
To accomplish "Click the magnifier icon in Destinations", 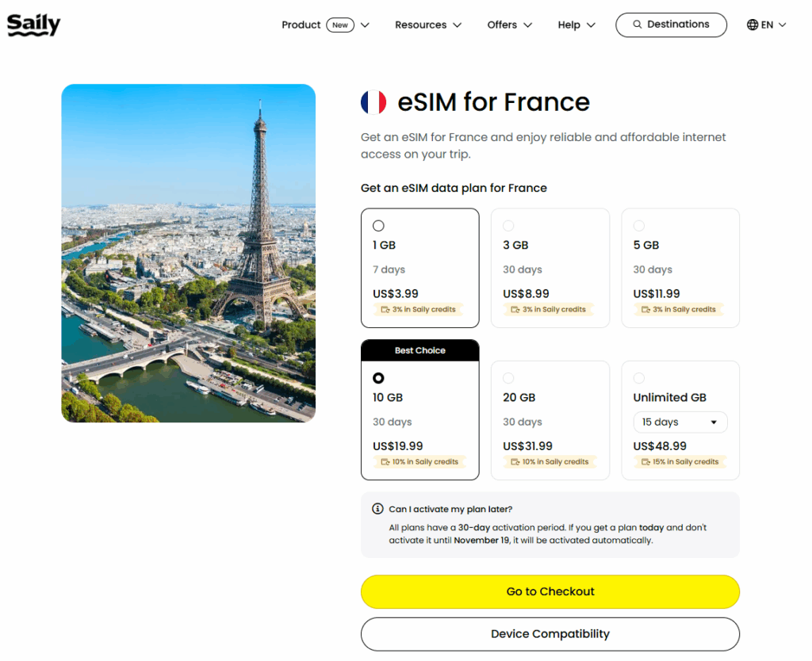I will pyautogui.click(x=637, y=25).
